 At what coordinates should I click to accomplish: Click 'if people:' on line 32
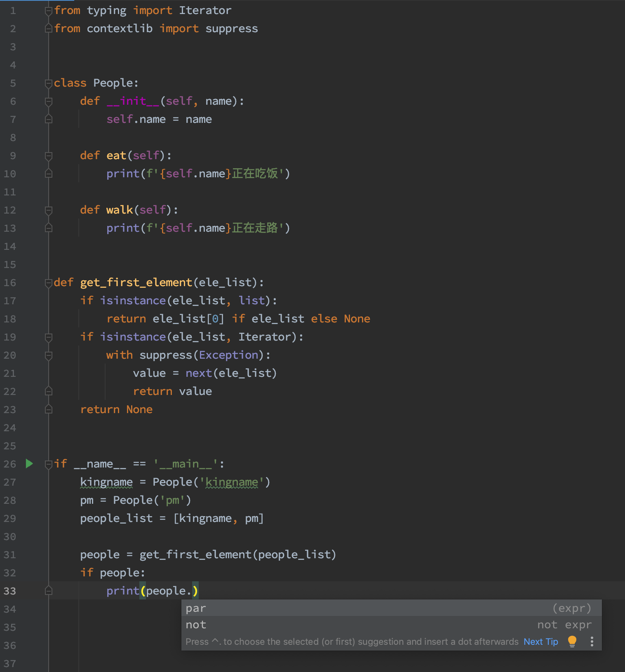pyautogui.click(x=113, y=573)
